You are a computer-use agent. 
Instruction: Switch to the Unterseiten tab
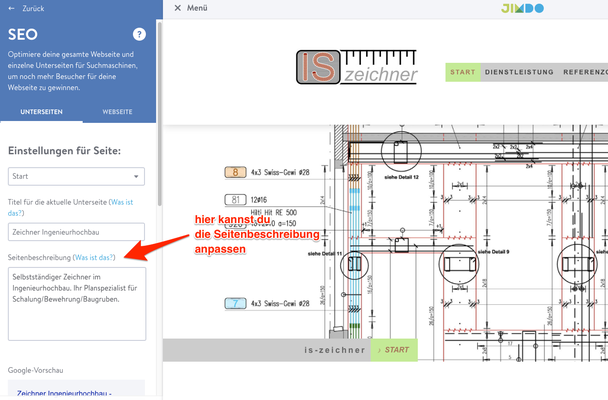[x=42, y=113]
